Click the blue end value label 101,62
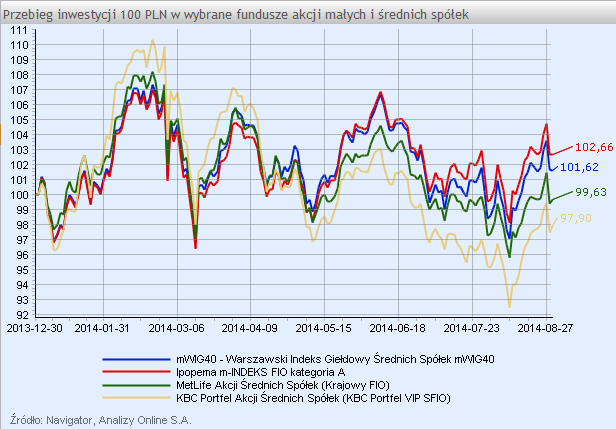The image size is (616, 429). tap(593, 167)
